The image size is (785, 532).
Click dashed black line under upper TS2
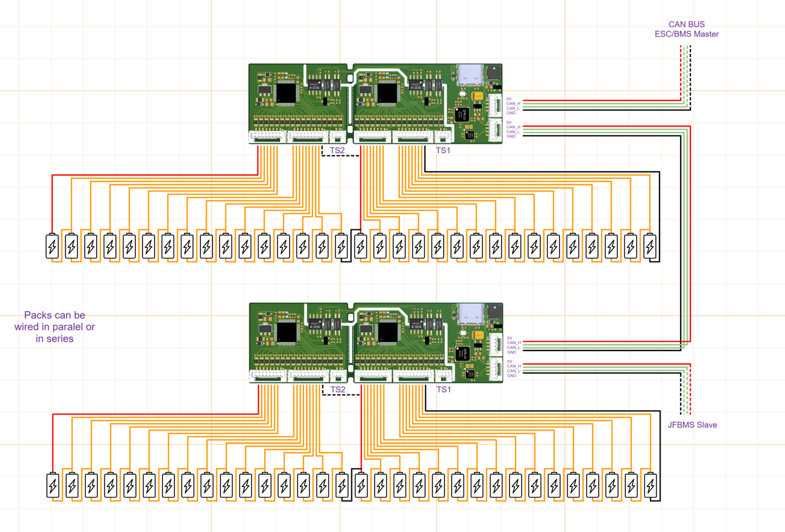[340, 152]
